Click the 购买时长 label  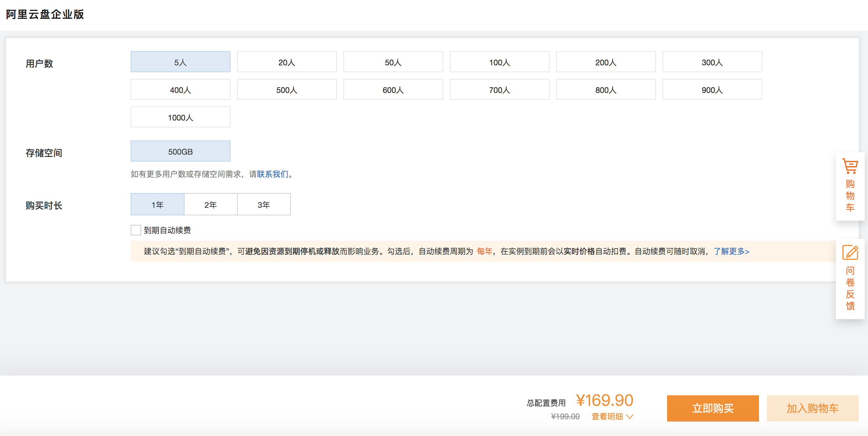[44, 206]
